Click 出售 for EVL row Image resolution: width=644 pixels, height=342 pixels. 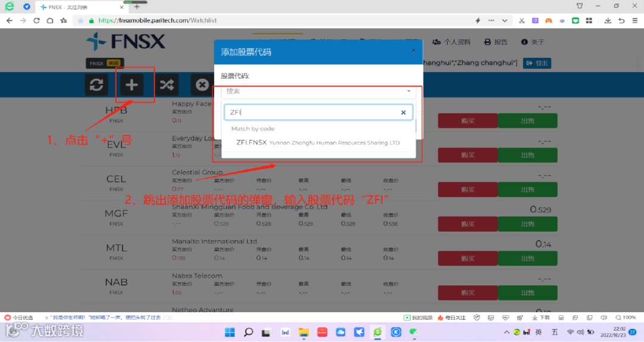528,155
